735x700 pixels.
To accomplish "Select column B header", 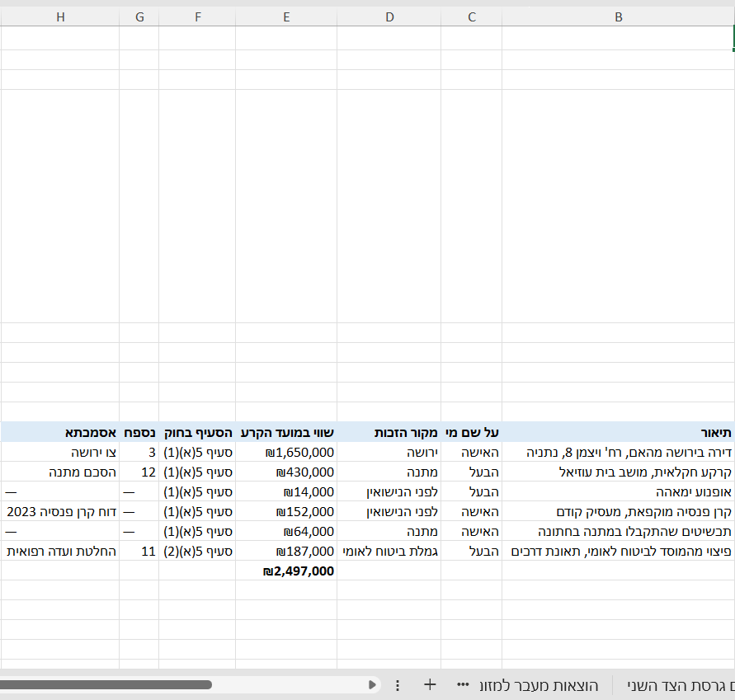I will coord(619,17).
